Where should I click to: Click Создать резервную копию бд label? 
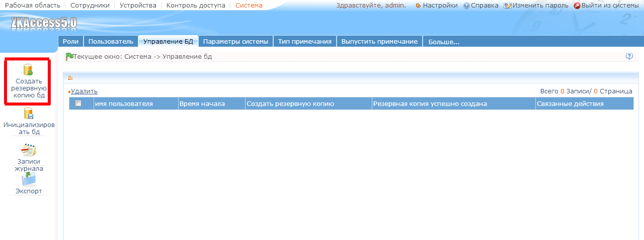click(x=29, y=88)
